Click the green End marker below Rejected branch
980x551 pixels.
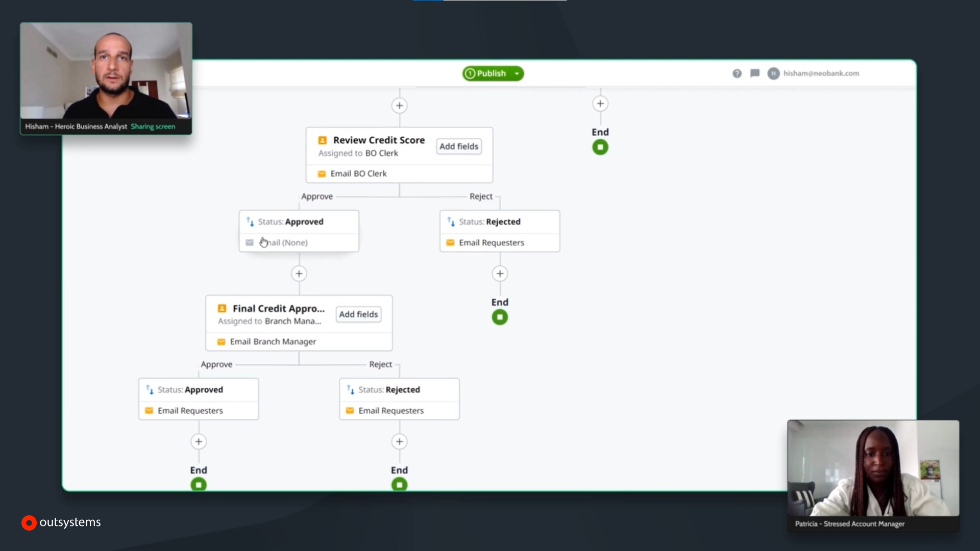pos(500,317)
